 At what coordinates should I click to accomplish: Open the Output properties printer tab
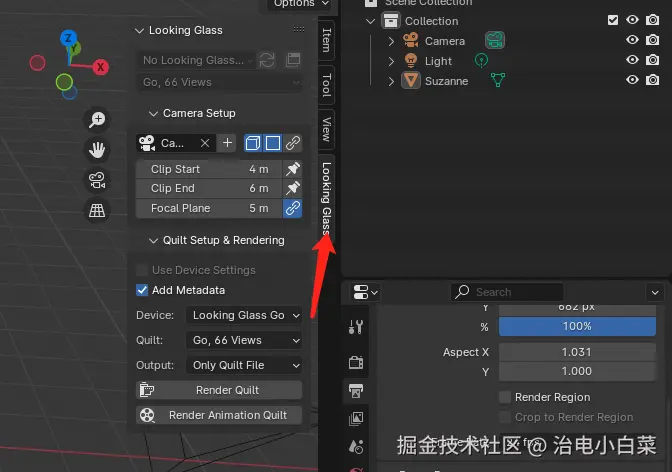point(356,391)
